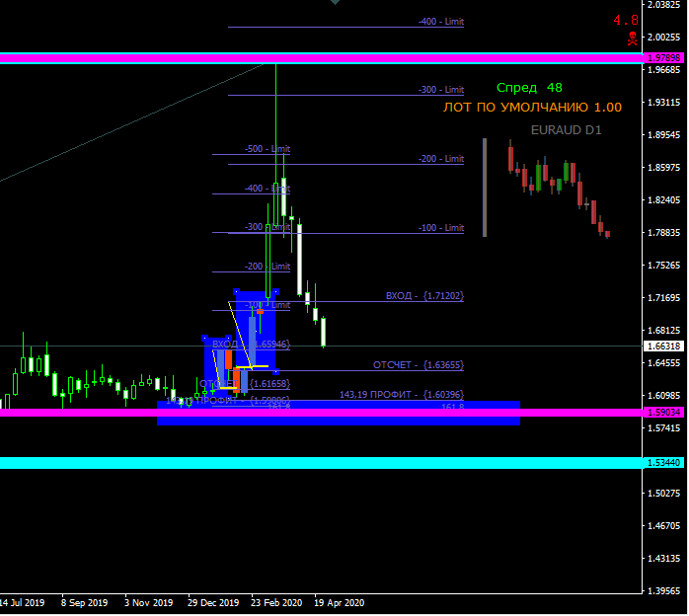The height and width of the screenshot is (616, 689).
Task: Click the Спред 48 label
Action: point(529,88)
